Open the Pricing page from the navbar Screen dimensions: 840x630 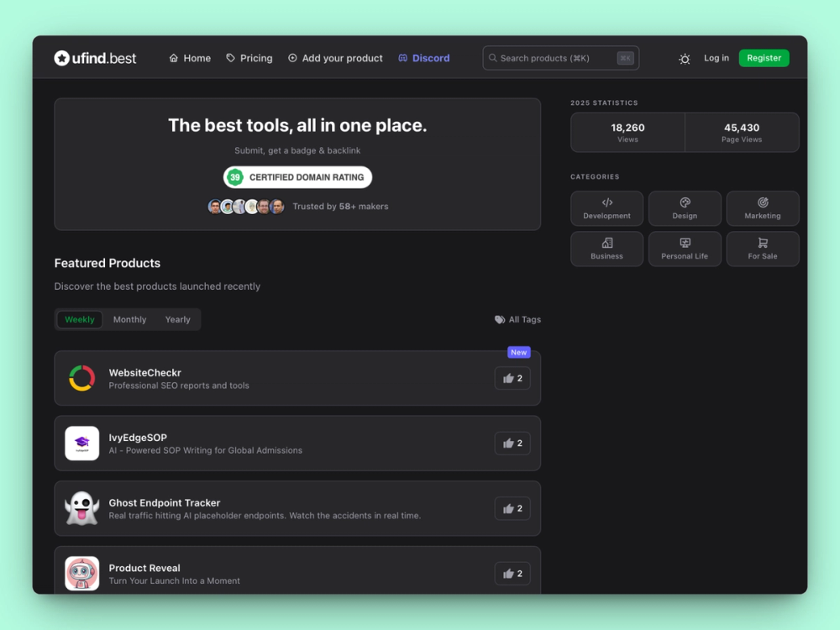tap(249, 58)
